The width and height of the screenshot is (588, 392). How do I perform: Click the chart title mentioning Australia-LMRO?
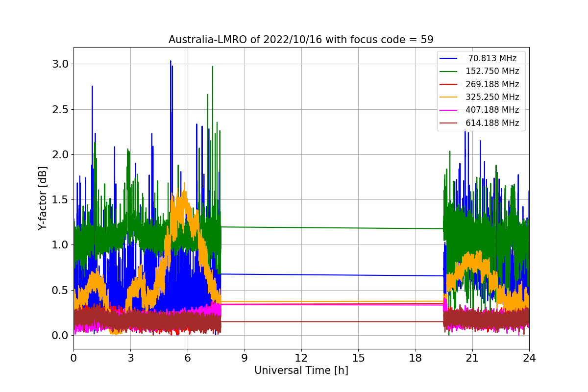click(x=301, y=40)
